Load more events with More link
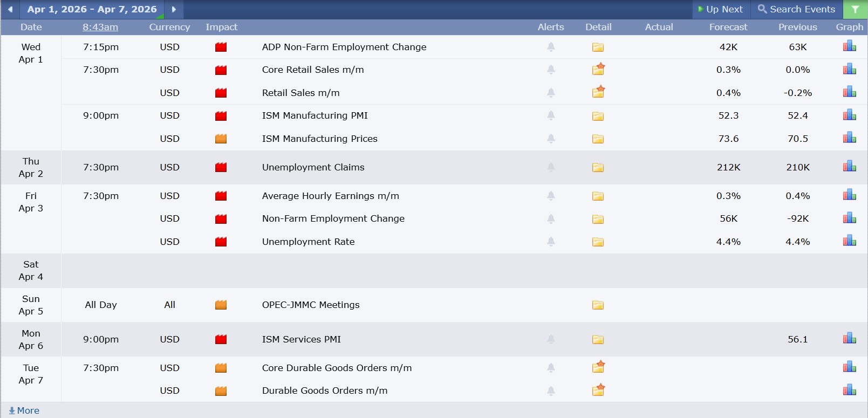 pos(24,410)
